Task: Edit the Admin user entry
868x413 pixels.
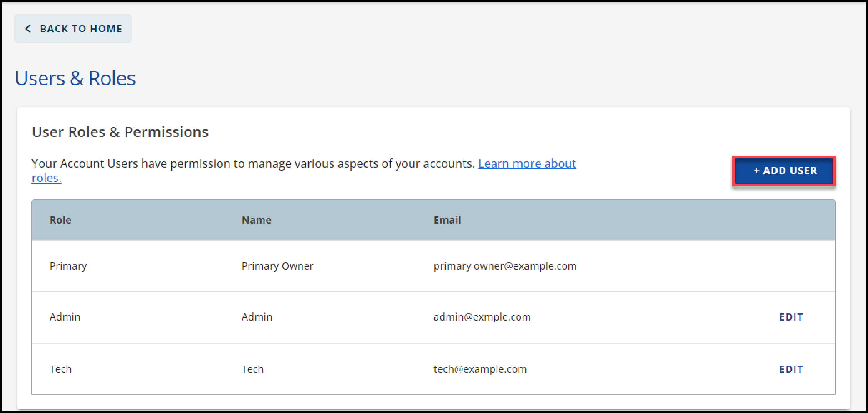Action: (791, 317)
